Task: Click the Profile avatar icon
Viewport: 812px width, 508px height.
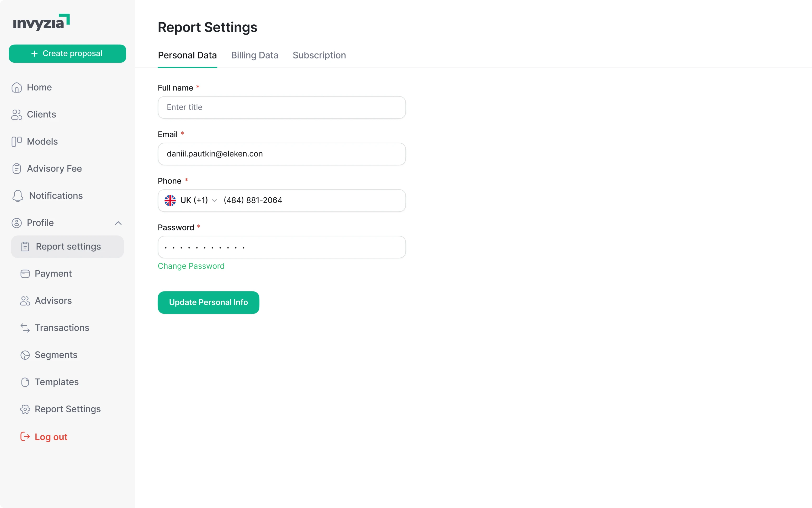Action: (x=17, y=223)
